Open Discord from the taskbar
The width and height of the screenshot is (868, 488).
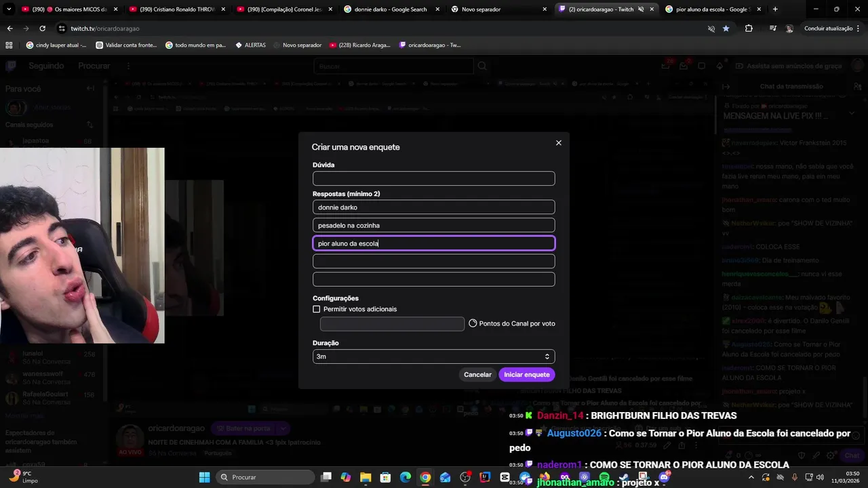pyautogui.click(x=665, y=477)
